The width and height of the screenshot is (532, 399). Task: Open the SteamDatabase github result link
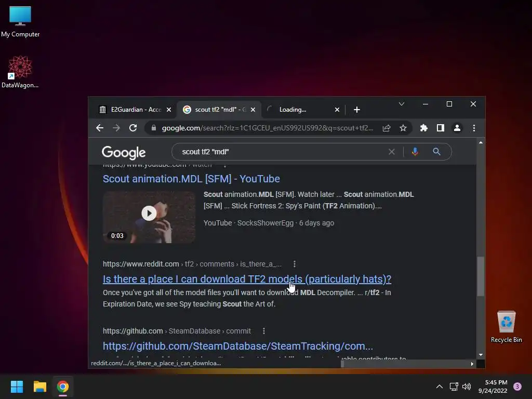tap(238, 346)
